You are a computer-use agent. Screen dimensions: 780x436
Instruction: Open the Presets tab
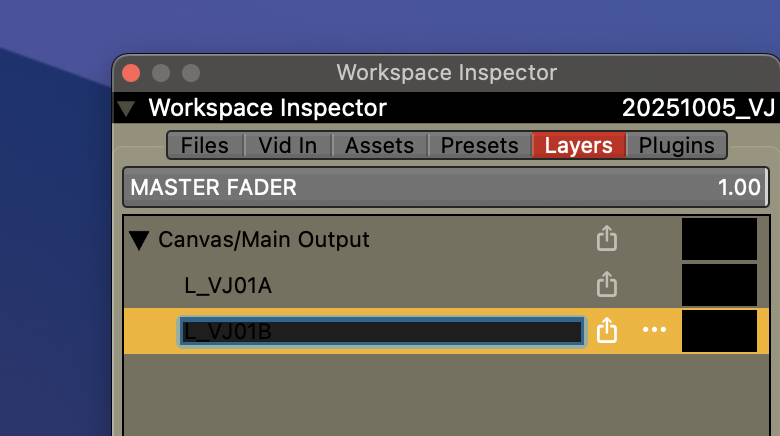click(480, 145)
